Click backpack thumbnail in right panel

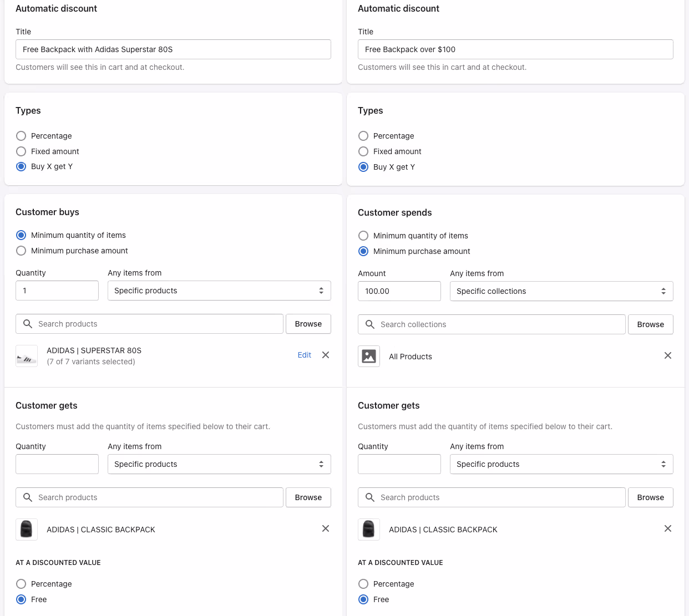(369, 530)
